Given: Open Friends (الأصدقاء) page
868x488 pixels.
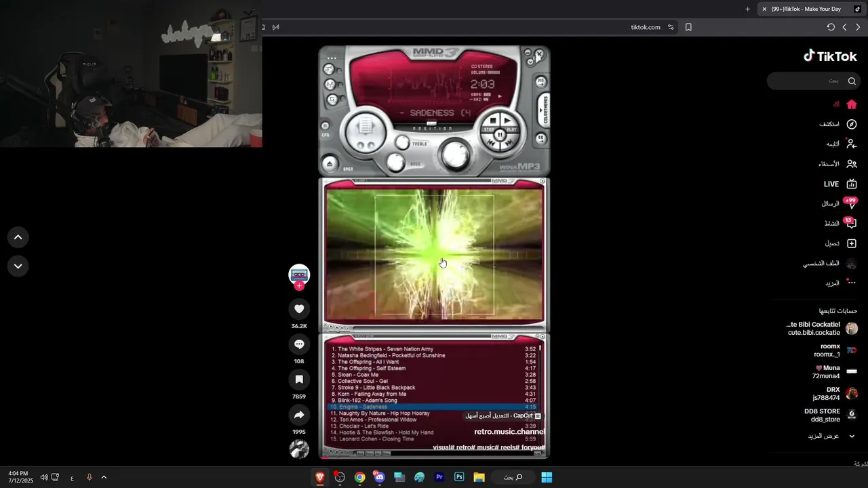Looking at the screenshot, I should tap(837, 164).
